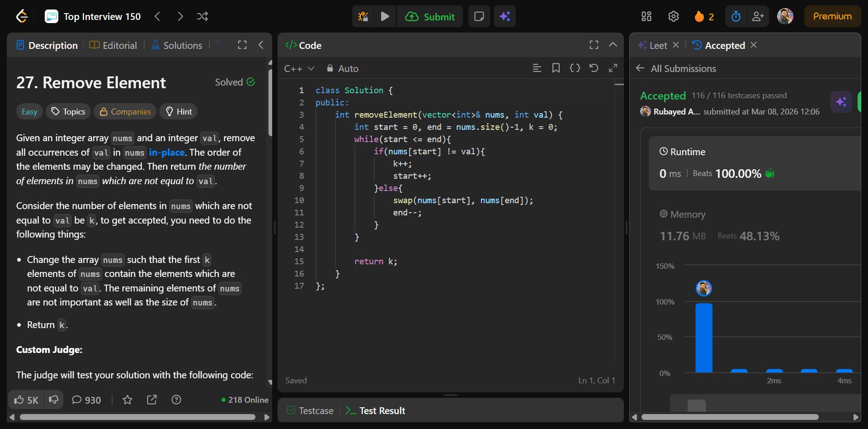868x429 pixels.
Task: Reset code with the undo arrow icon
Action: 594,68
